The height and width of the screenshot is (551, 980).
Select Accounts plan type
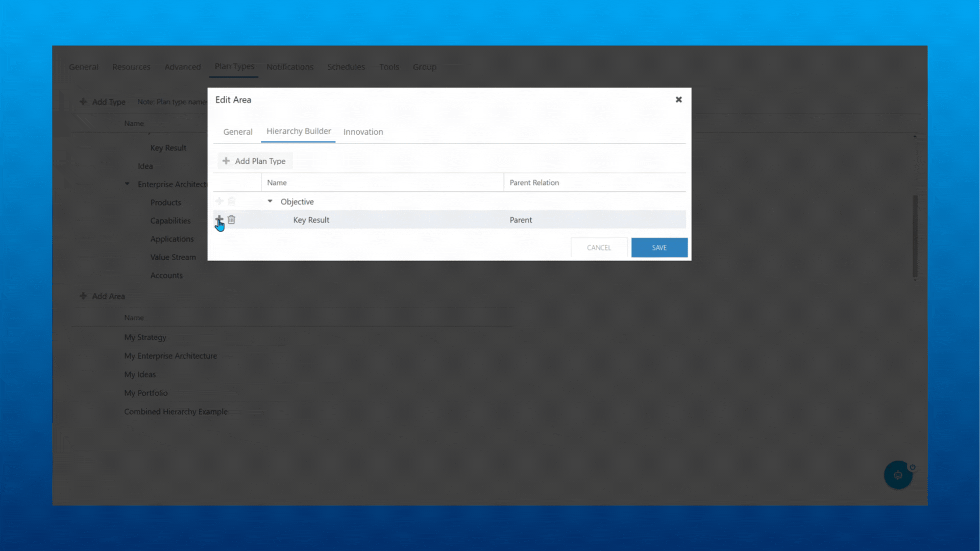click(166, 275)
